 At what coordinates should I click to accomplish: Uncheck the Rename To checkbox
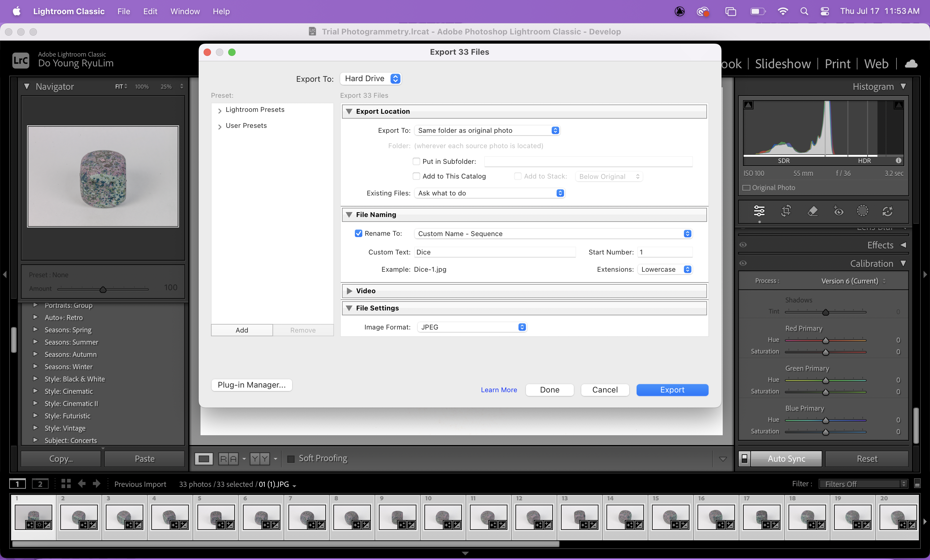[358, 233]
